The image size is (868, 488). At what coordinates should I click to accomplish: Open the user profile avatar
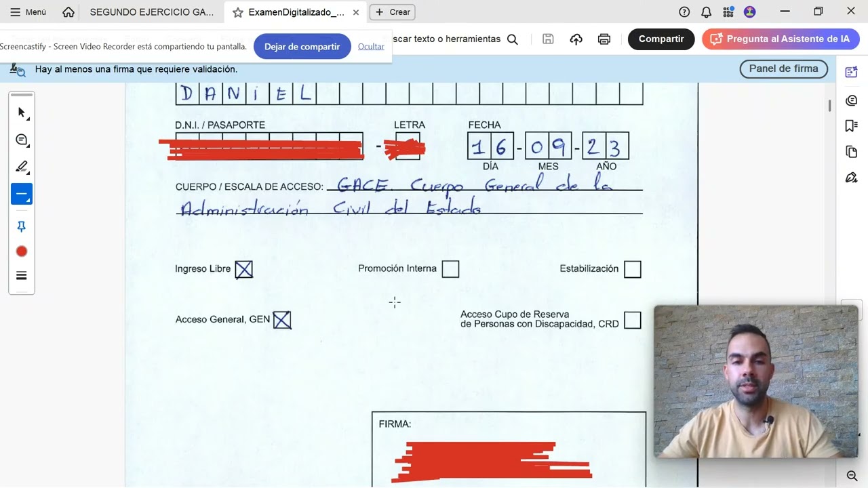coord(749,12)
